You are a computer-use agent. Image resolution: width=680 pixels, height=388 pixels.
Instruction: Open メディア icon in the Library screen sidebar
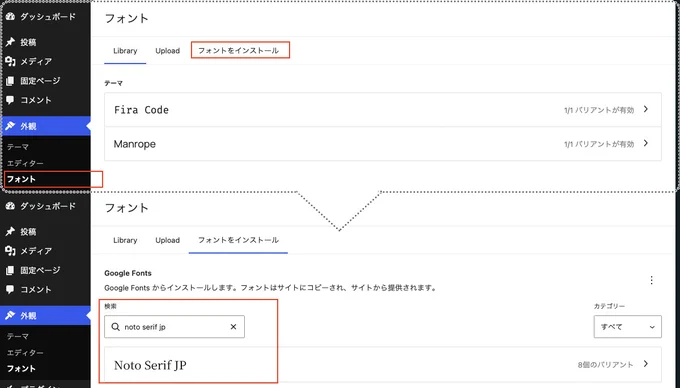point(10,62)
